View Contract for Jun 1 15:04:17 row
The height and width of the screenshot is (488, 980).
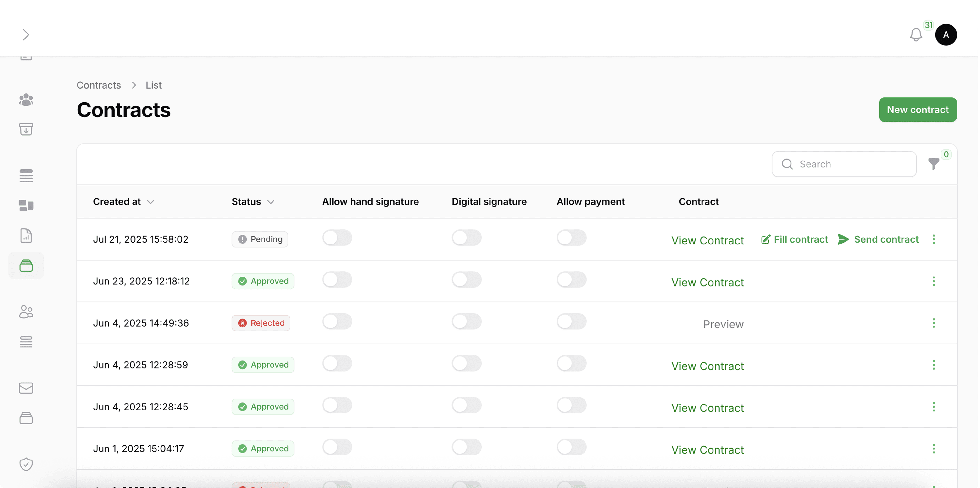pos(707,449)
